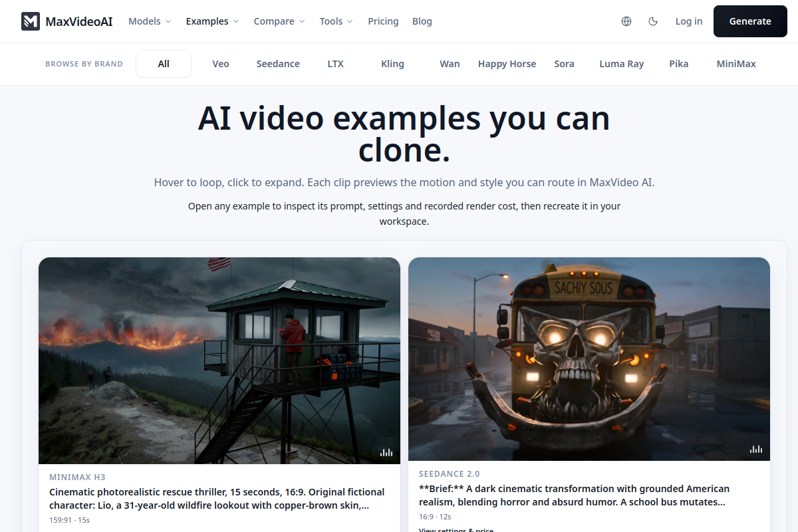This screenshot has height=532, width=798.
Task: Select the All brand filter
Action: (x=164, y=64)
